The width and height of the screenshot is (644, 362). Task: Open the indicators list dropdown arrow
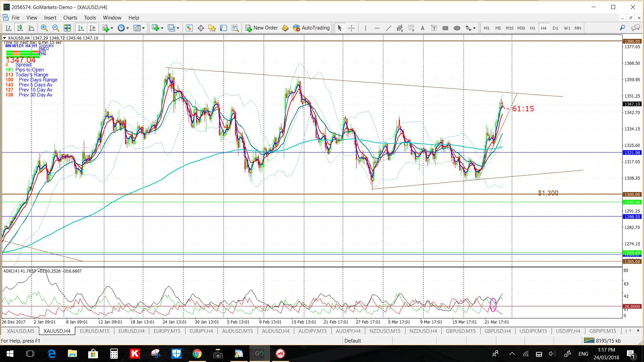[x=112, y=28]
